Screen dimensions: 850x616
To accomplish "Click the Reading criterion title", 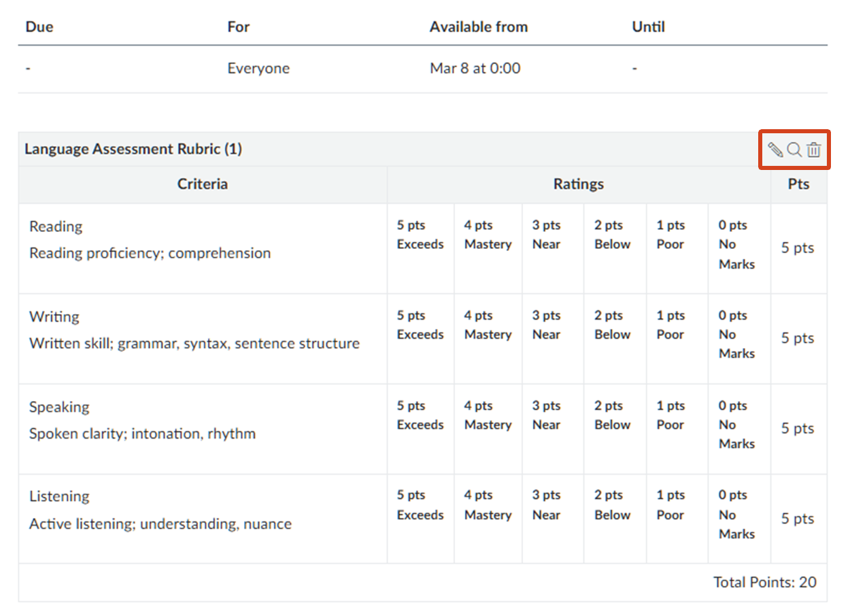I will 56,226.
